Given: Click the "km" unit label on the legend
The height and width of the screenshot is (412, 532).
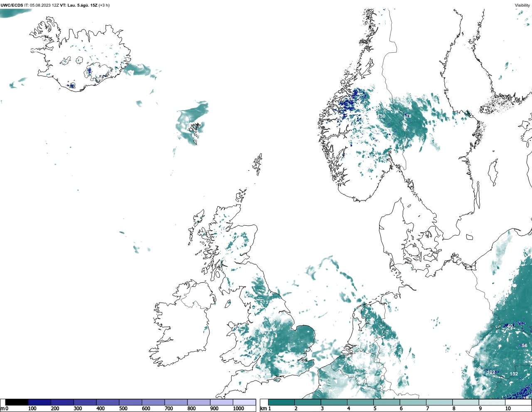Looking at the screenshot, I should tap(264, 409).
